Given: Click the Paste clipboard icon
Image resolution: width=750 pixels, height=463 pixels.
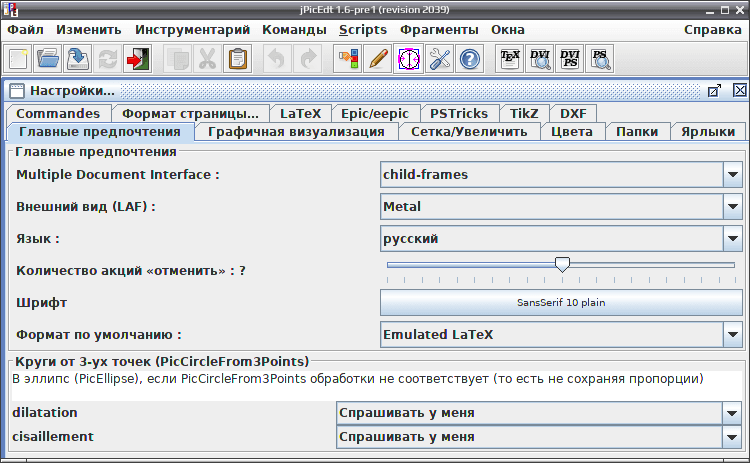Looking at the screenshot, I should tap(238, 59).
